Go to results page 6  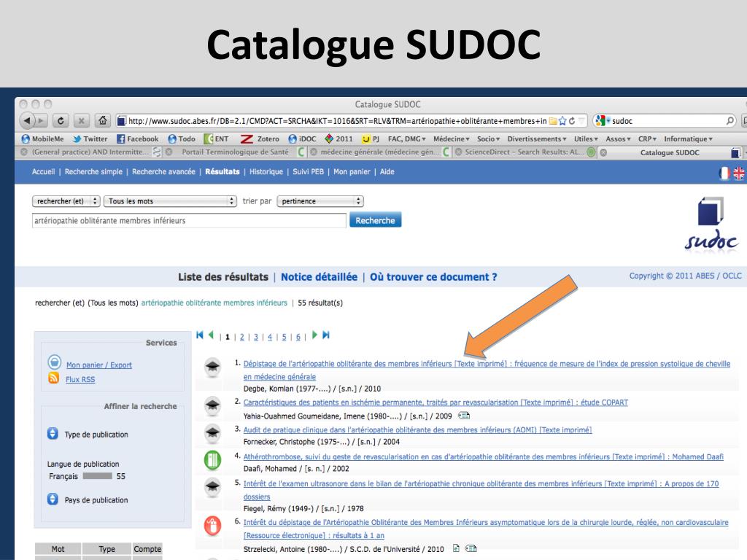click(x=298, y=337)
